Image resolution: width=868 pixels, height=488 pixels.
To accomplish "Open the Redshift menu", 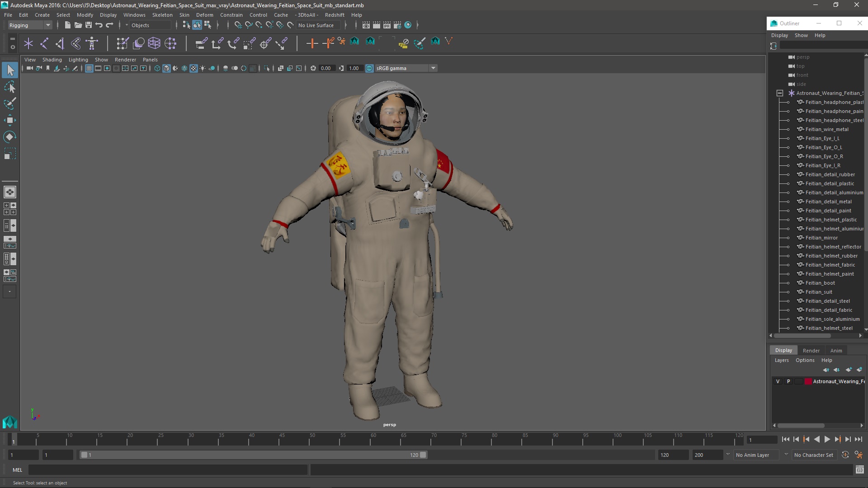I will [334, 15].
